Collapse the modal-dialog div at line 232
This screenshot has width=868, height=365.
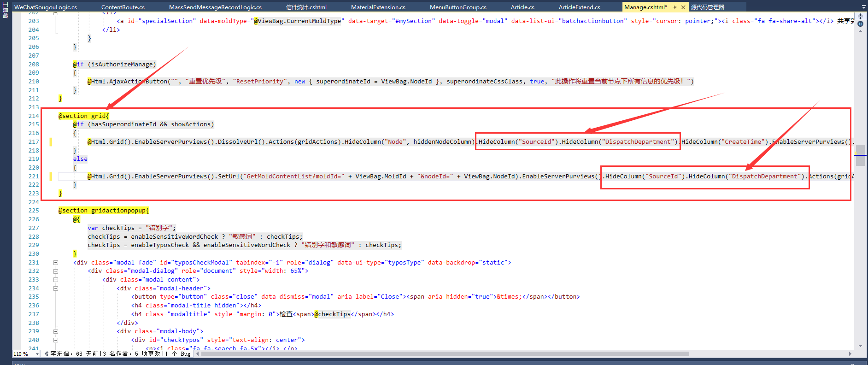56,271
